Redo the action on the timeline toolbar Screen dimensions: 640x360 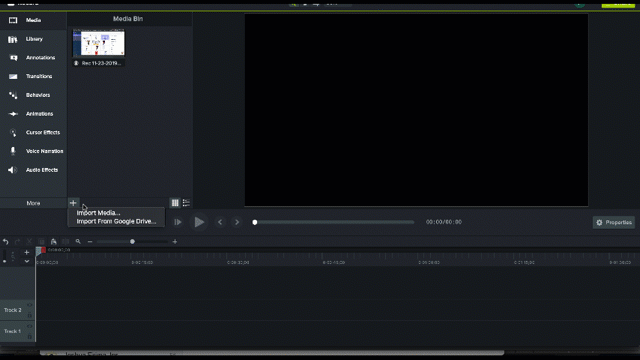click(x=18, y=242)
